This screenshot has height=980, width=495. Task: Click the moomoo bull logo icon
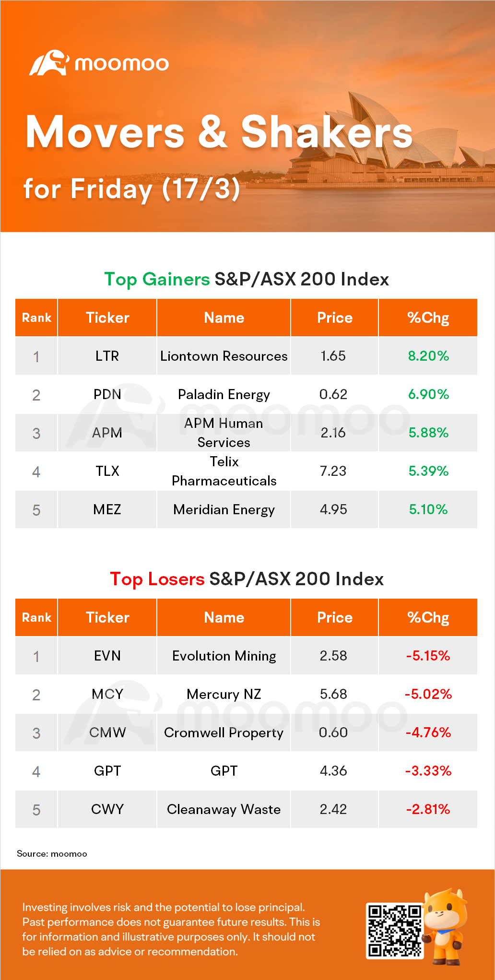click(49, 63)
